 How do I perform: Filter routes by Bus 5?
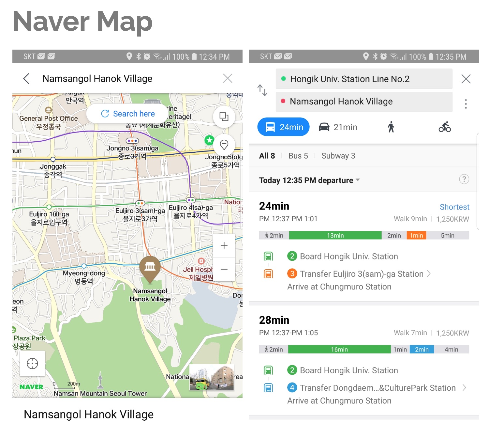pos(298,156)
